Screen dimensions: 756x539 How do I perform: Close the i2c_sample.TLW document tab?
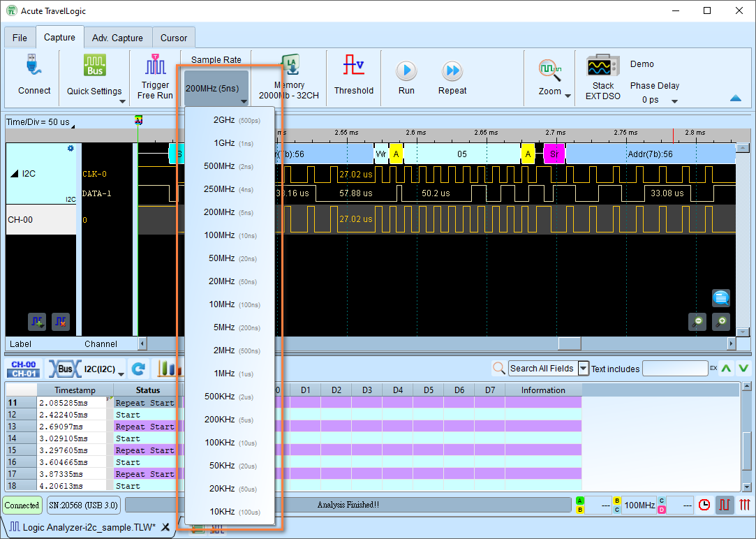coord(165,527)
